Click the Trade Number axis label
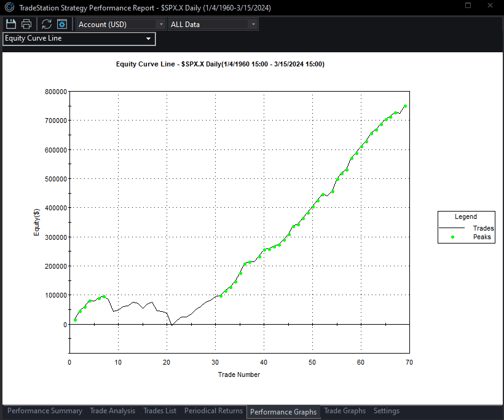 239,374
